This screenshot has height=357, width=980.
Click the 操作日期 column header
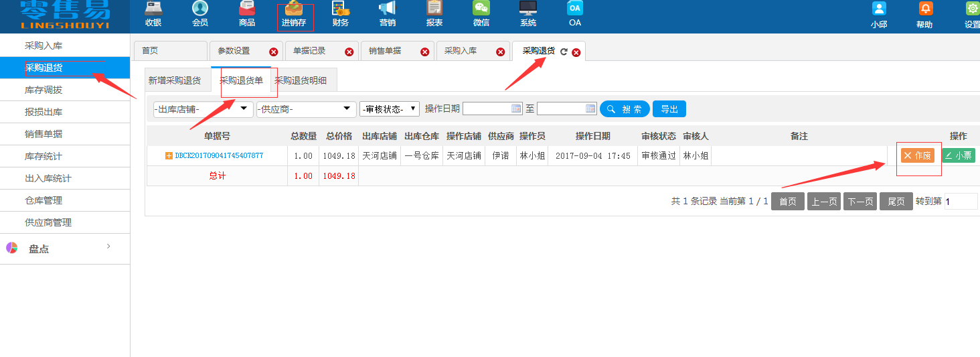click(x=593, y=136)
